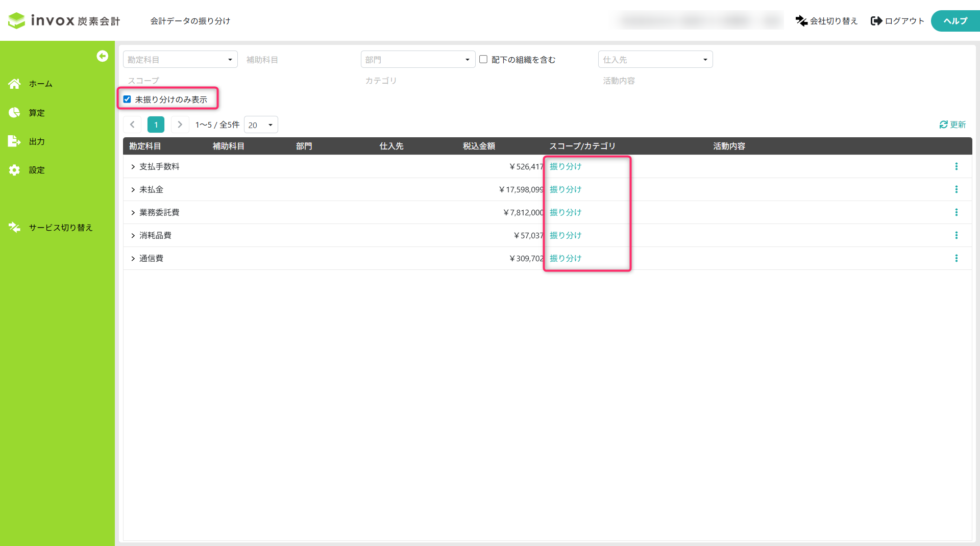Open the 設定 gear icon
Viewport: 980px width, 546px height.
point(14,170)
